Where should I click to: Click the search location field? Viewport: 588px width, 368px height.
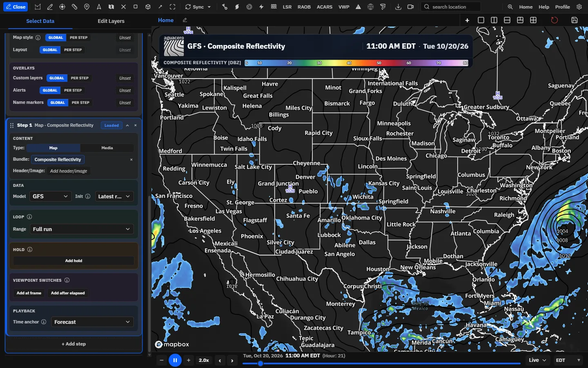(451, 7)
